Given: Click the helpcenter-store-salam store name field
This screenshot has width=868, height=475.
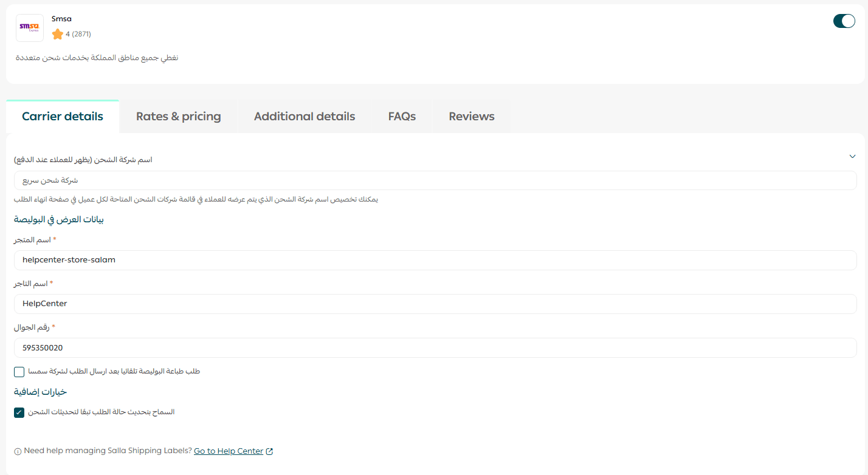Looking at the screenshot, I should (435, 260).
